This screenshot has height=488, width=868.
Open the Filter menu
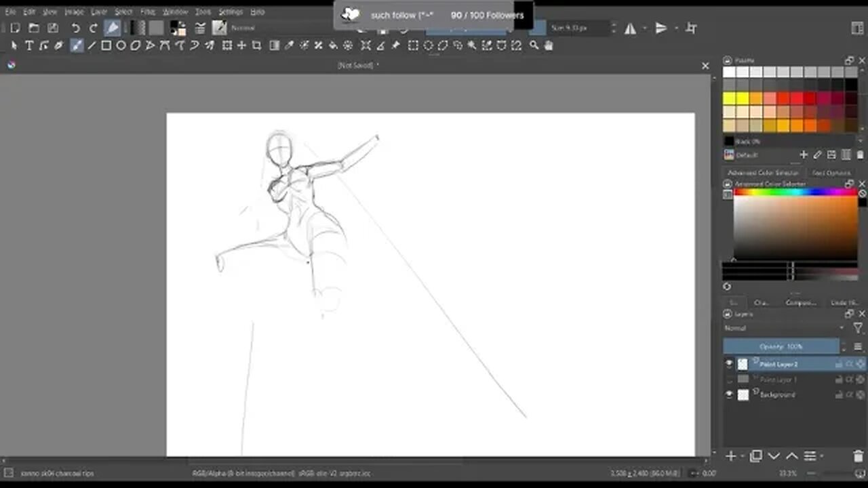pyautogui.click(x=148, y=12)
